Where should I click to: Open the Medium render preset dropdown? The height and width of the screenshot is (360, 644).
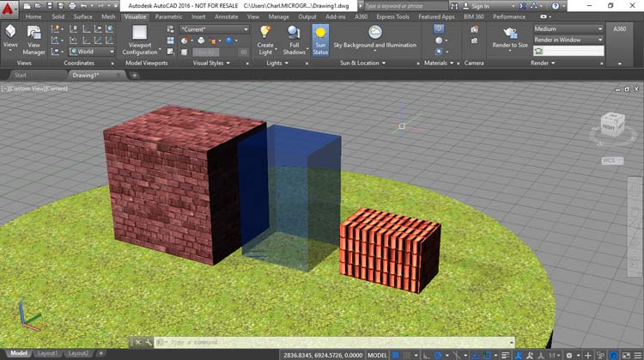click(567, 28)
